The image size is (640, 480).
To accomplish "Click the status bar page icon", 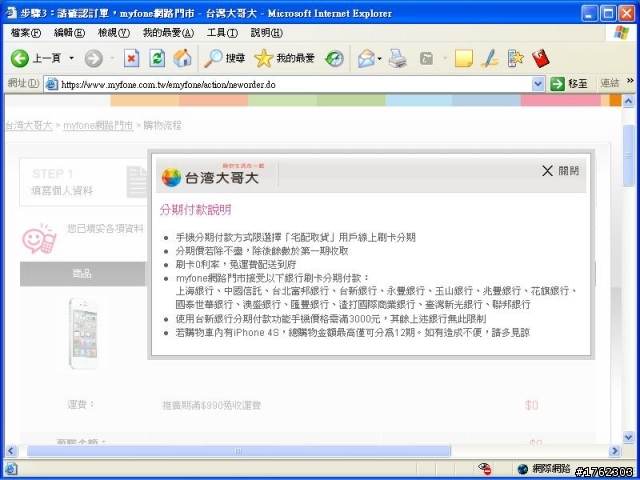I will coord(11,469).
